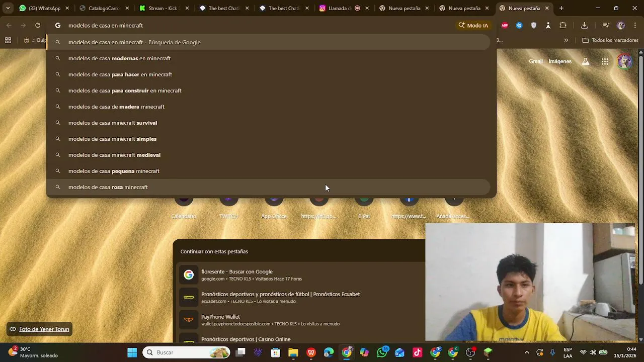
Task: Open a new tab with plus button
Action: [x=561, y=8]
